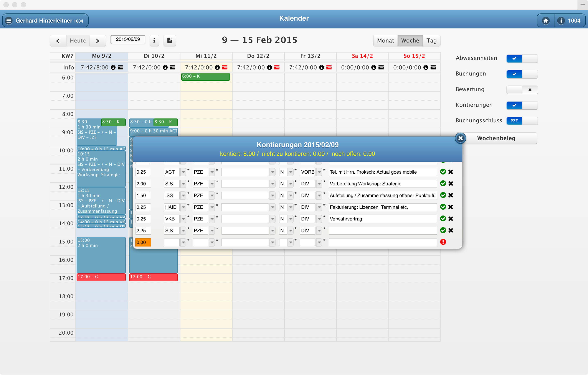Open the red list icon for Mi 11/2

pos(225,67)
